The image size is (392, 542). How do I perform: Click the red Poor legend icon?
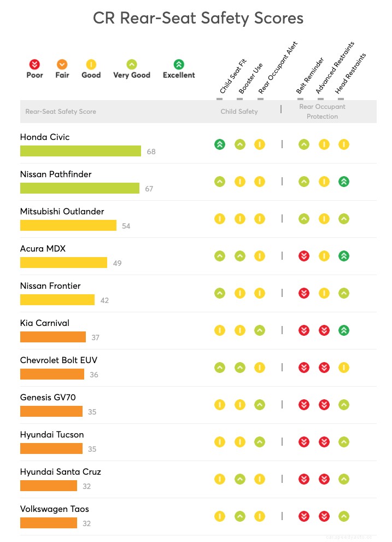click(x=34, y=65)
